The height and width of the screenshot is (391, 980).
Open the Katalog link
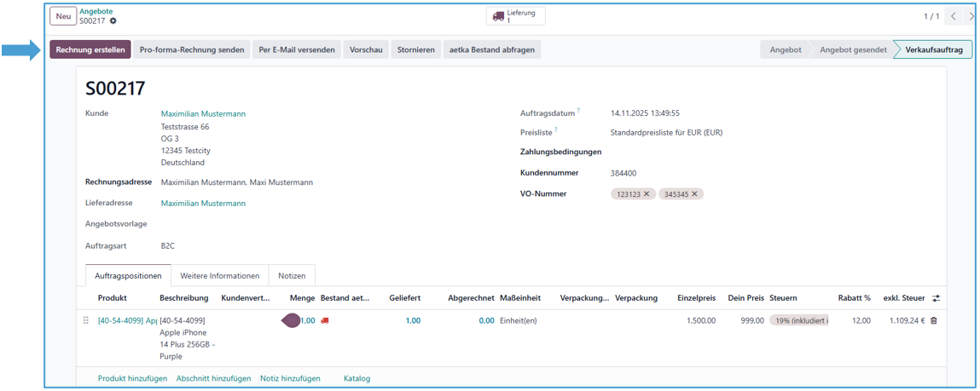[357, 378]
